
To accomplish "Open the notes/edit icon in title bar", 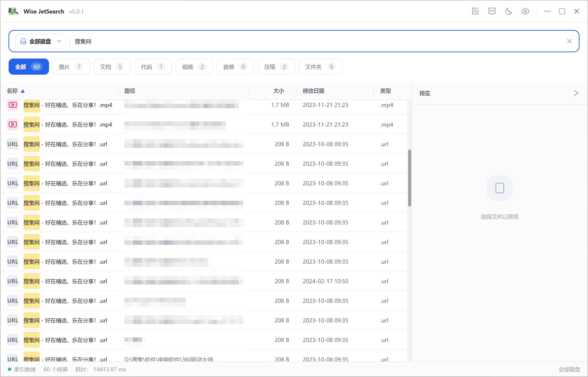I will [475, 11].
